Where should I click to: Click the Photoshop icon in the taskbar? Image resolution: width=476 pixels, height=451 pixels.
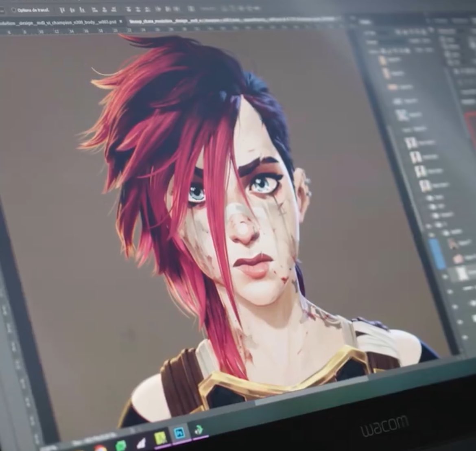180,432
